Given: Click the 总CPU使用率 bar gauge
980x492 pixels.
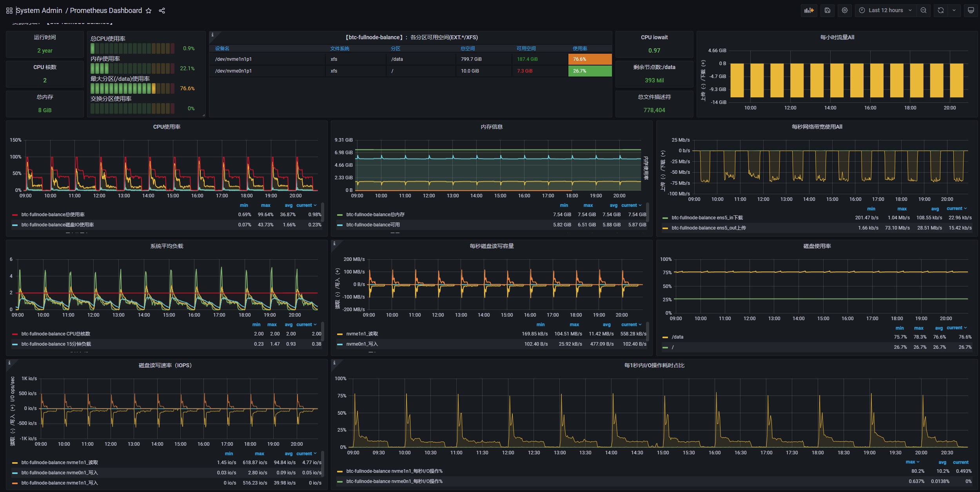Looking at the screenshot, I should [132, 48].
